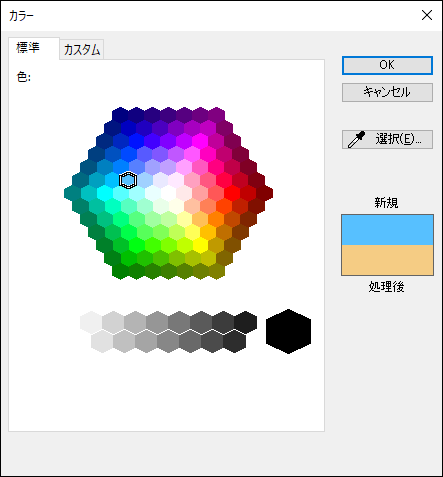Select the pure blue hexagon
The height and width of the screenshot is (477, 443).
[x=136, y=140]
